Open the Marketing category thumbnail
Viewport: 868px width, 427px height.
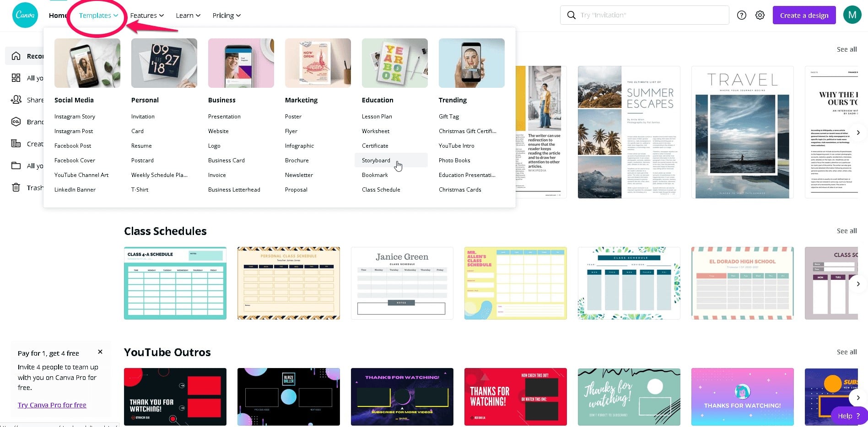pyautogui.click(x=318, y=63)
